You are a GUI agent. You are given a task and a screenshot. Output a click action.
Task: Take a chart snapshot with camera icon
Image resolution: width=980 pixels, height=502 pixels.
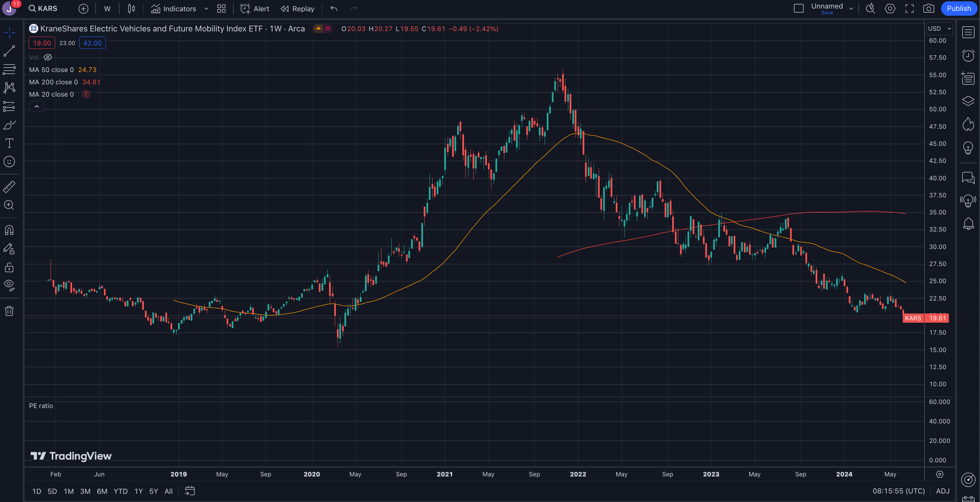point(929,8)
